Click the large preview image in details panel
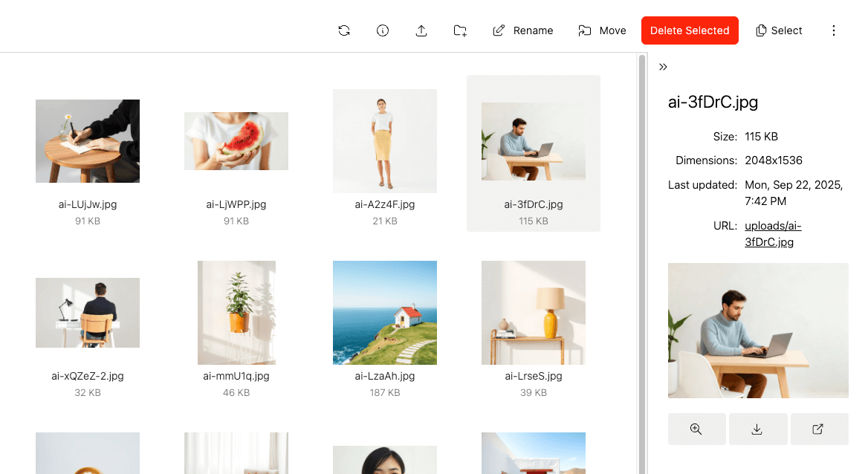868x474 pixels. click(x=758, y=331)
